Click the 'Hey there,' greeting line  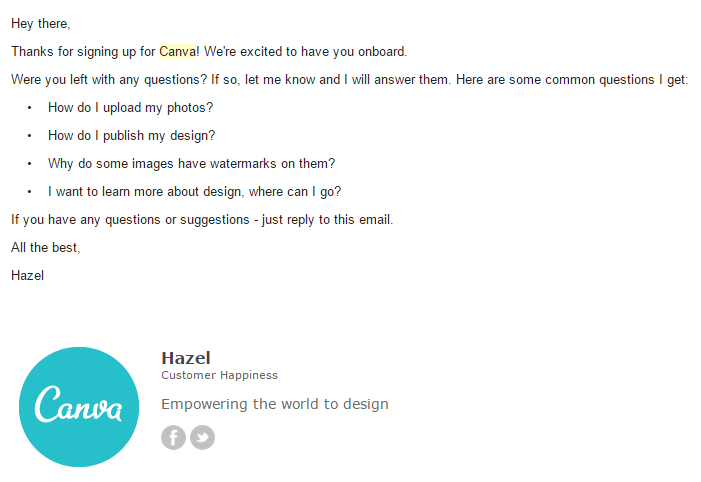41,24
